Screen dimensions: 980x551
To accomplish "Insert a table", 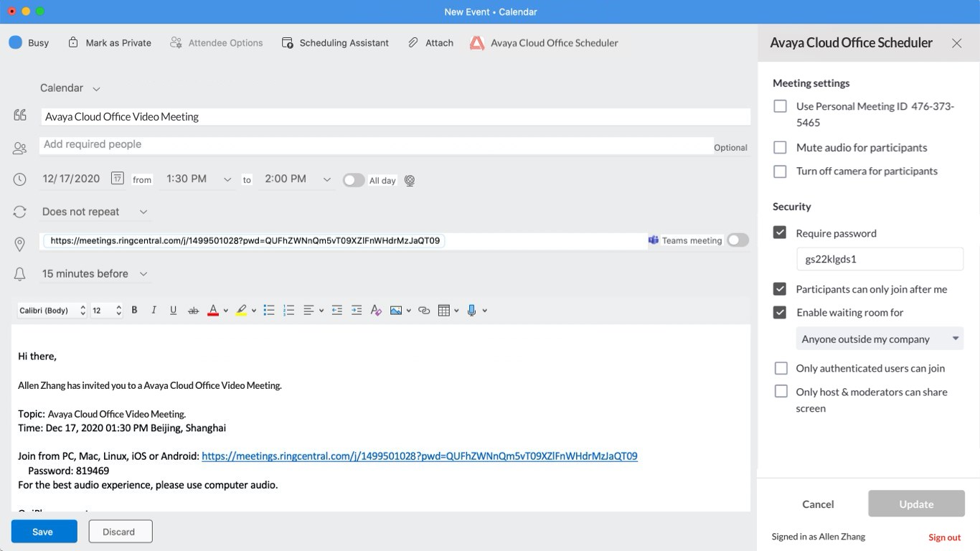I will tap(444, 310).
